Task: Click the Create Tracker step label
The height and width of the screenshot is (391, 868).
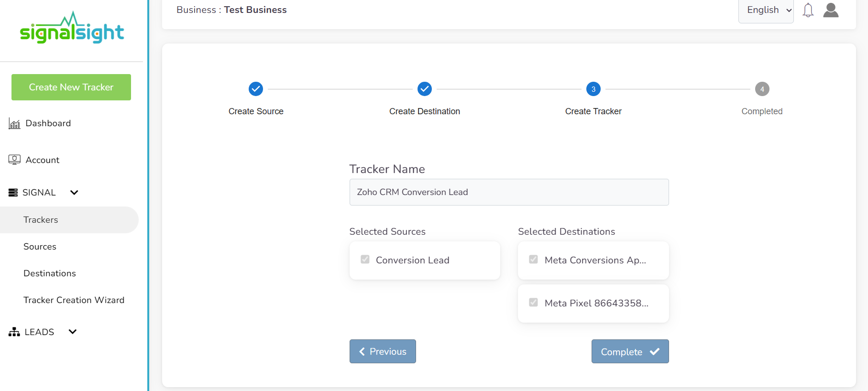Action: (593, 111)
